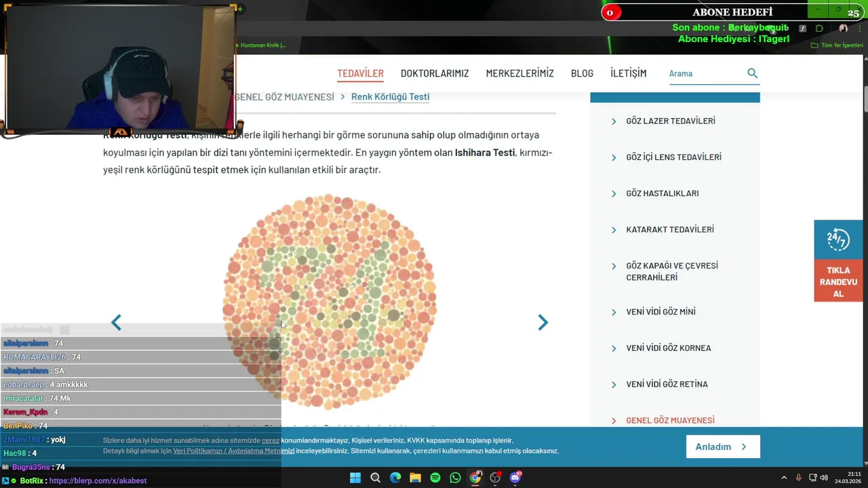
Task: Go to the BLOG page
Action: (582, 73)
